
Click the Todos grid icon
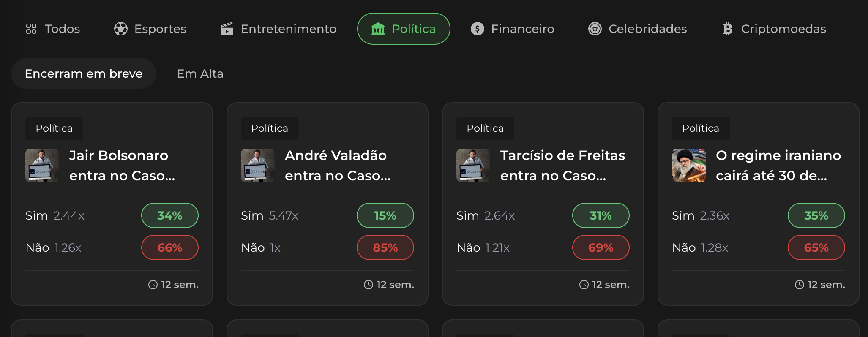pyautogui.click(x=31, y=29)
